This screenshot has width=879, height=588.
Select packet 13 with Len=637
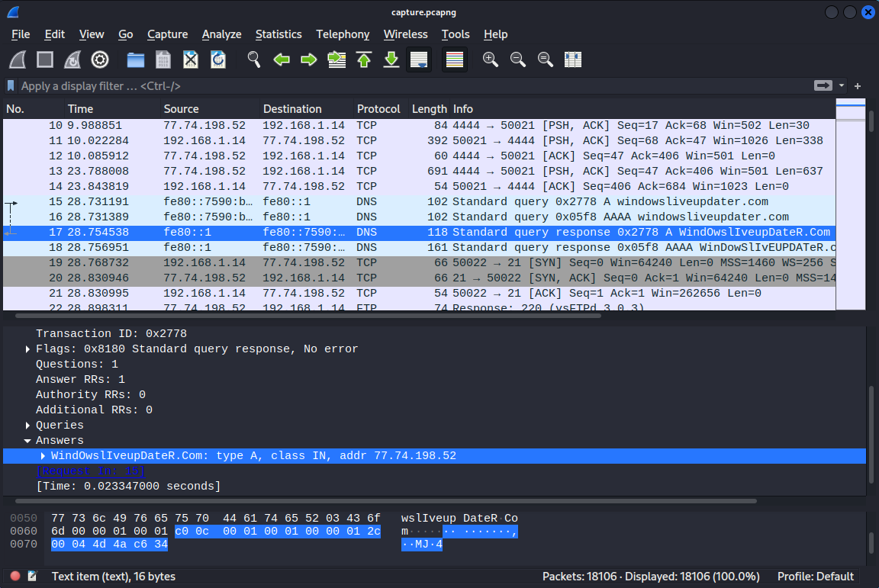tap(420, 171)
